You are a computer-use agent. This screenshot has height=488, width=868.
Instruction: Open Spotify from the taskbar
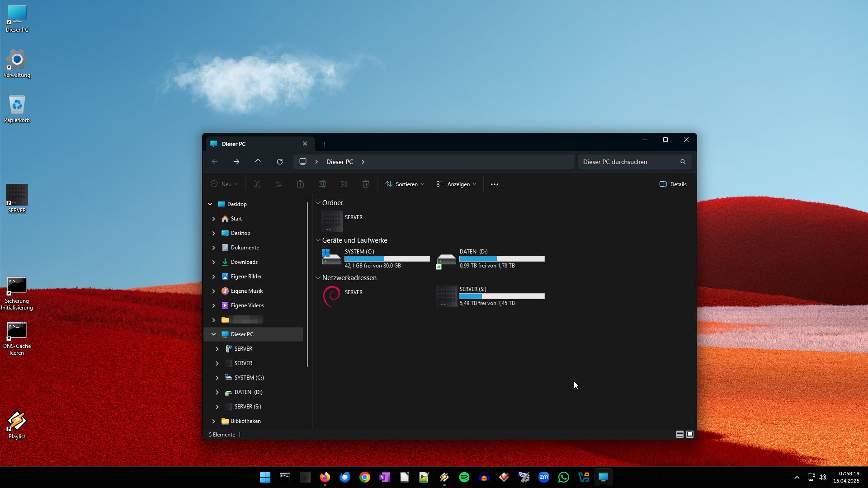click(x=464, y=477)
